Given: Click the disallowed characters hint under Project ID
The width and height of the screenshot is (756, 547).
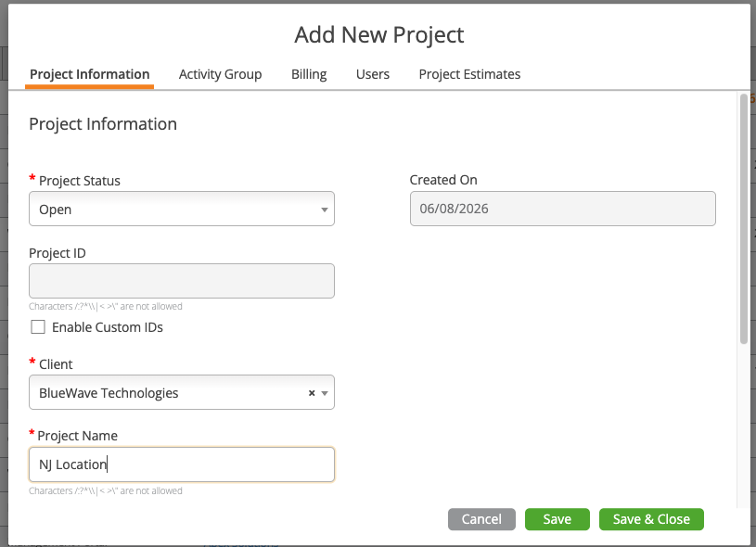Looking at the screenshot, I should pyautogui.click(x=106, y=307).
